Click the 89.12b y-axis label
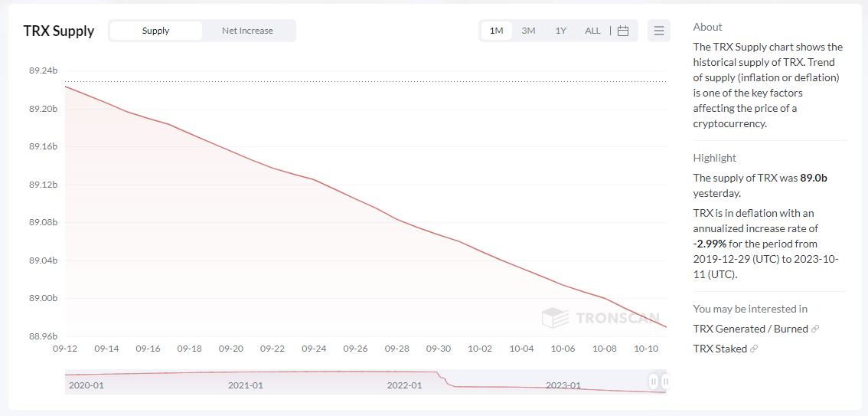The width and height of the screenshot is (868, 416). click(43, 185)
